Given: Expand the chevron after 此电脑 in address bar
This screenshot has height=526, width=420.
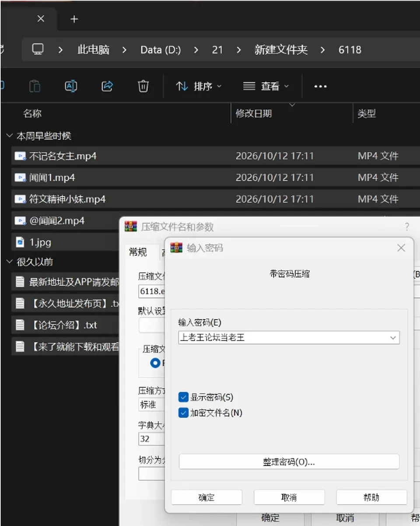Looking at the screenshot, I should pos(125,50).
